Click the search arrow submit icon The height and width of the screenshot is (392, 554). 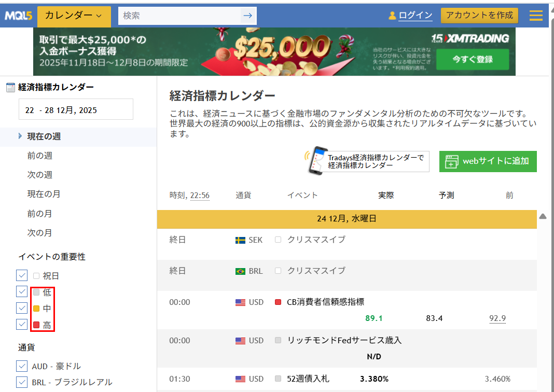[x=248, y=16]
